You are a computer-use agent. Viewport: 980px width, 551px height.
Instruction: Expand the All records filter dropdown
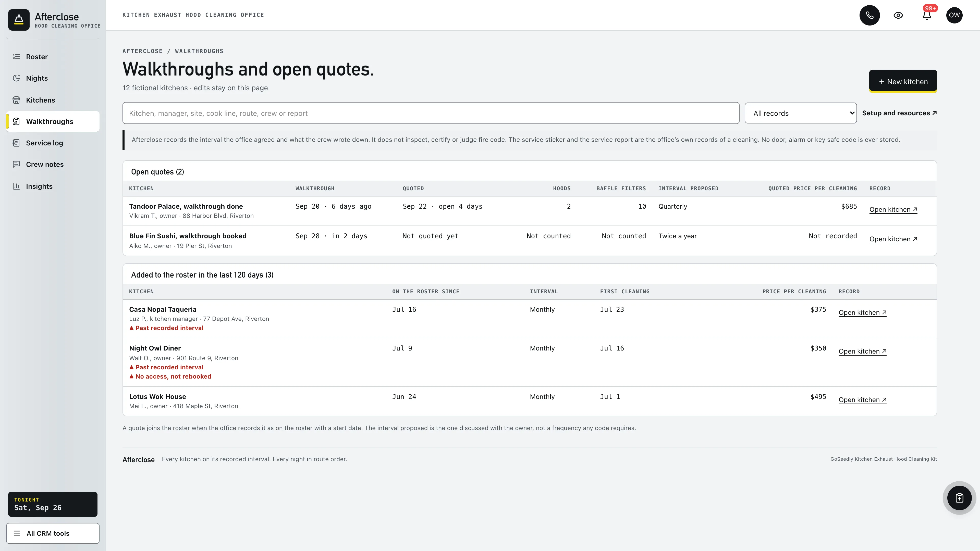tap(800, 113)
